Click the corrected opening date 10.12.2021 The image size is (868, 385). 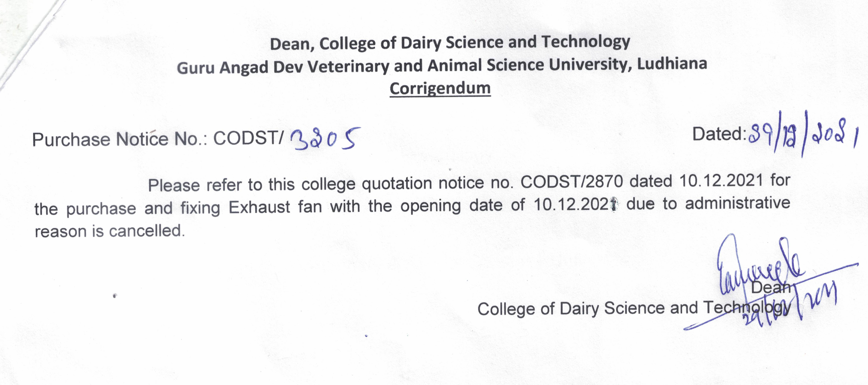[x=576, y=205]
